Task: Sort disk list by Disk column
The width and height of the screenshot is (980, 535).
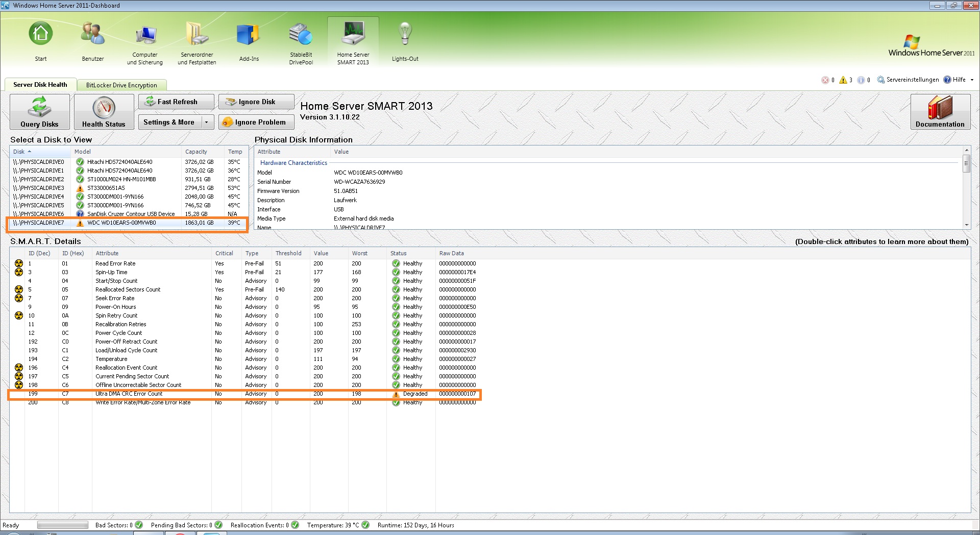Action: pyautogui.click(x=40, y=152)
